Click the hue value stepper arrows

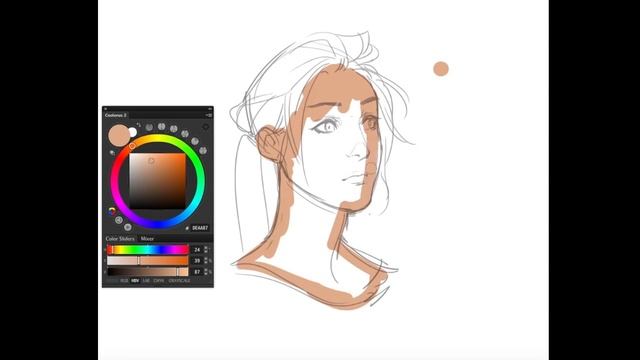[x=206, y=249]
